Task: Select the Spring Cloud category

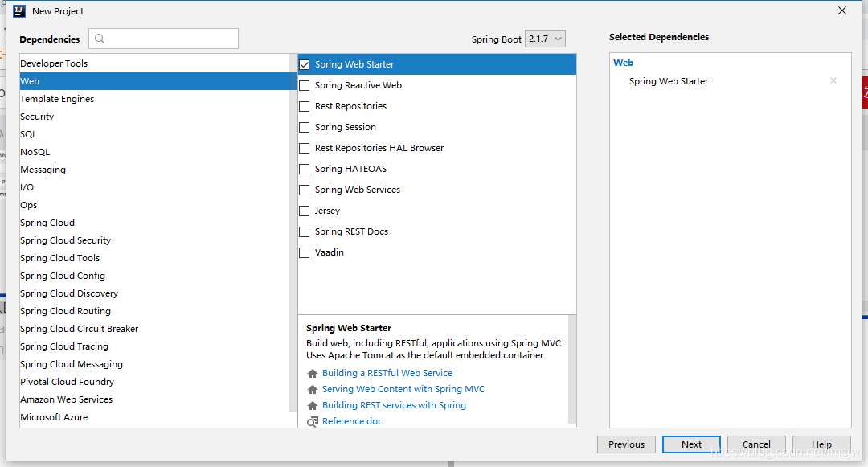Action: 154,223
